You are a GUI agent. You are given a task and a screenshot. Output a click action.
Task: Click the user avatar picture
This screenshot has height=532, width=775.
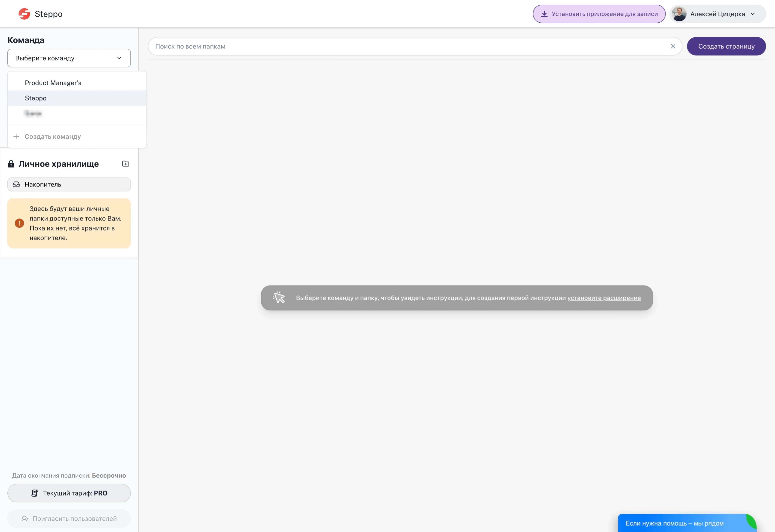click(x=679, y=14)
